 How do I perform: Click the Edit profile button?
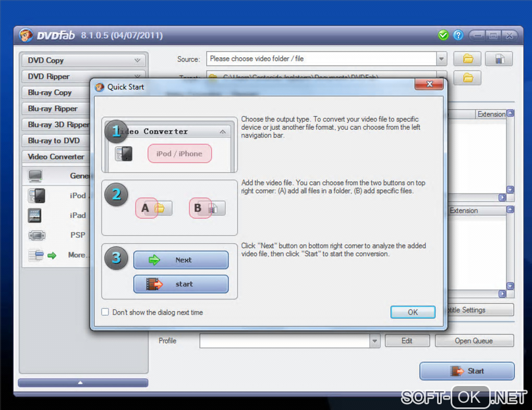tap(407, 341)
